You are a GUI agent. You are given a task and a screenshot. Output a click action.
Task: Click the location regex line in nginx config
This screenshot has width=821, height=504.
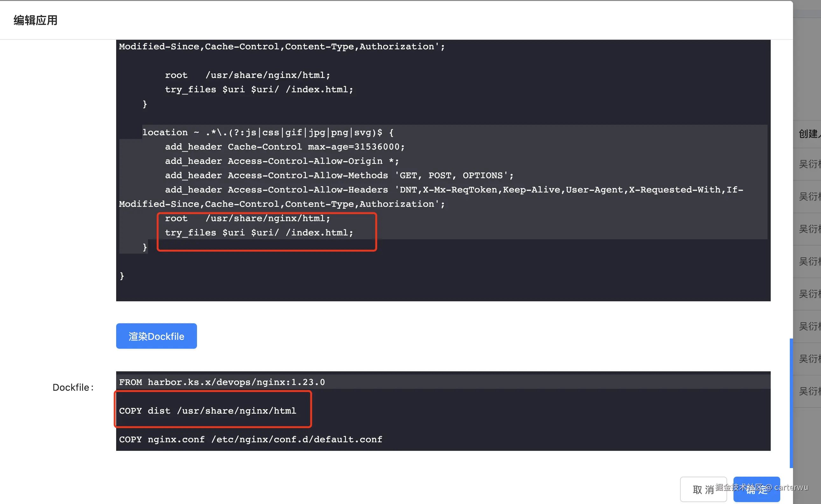click(268, 132)
